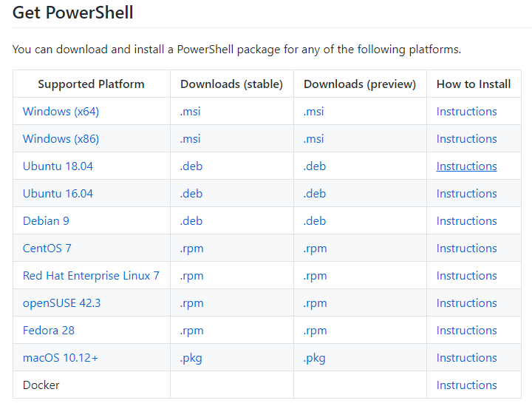The image size is (532, 409).
Task: Open install Instructions for openSUSE 42.3
Action: [x=466, y=303]
